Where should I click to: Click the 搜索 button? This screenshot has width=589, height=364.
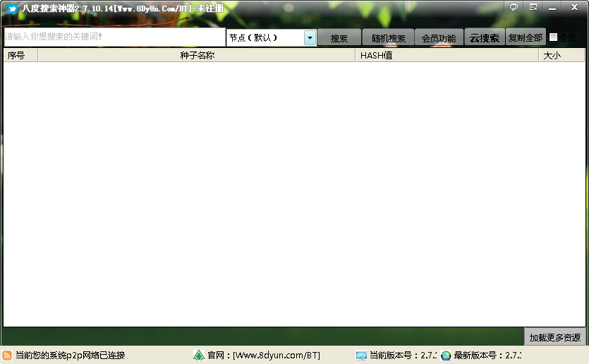[x=339, y=38]
